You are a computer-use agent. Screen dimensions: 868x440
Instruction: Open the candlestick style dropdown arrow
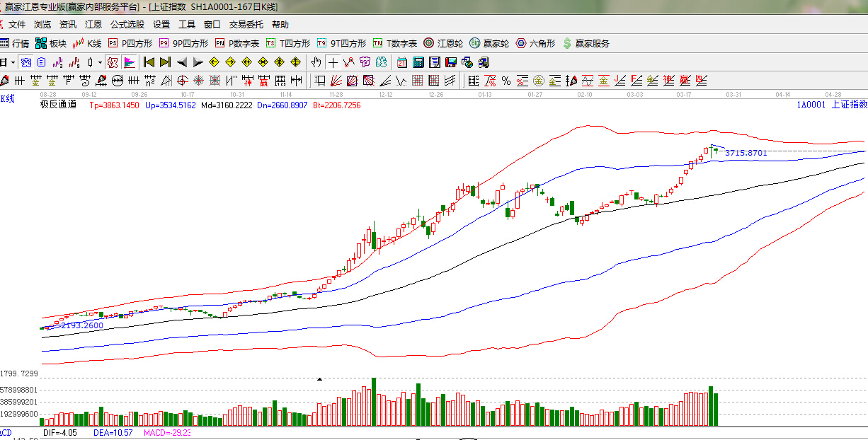coord(100,62)
